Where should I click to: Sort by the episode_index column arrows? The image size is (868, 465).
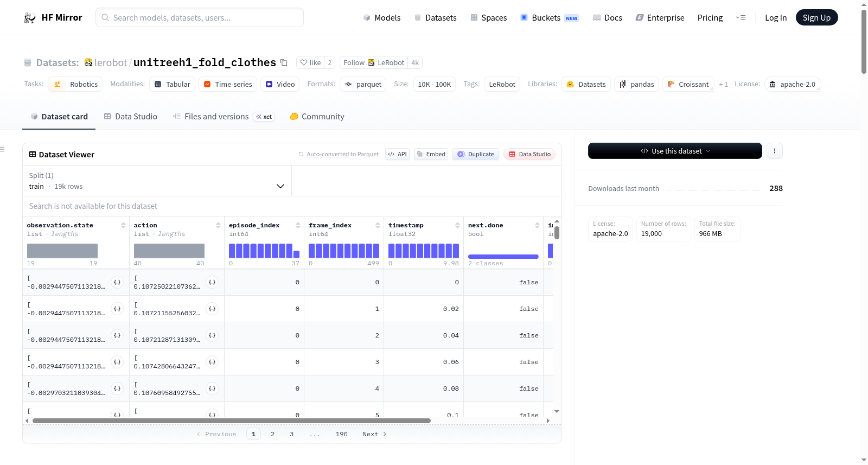point(298,225)
